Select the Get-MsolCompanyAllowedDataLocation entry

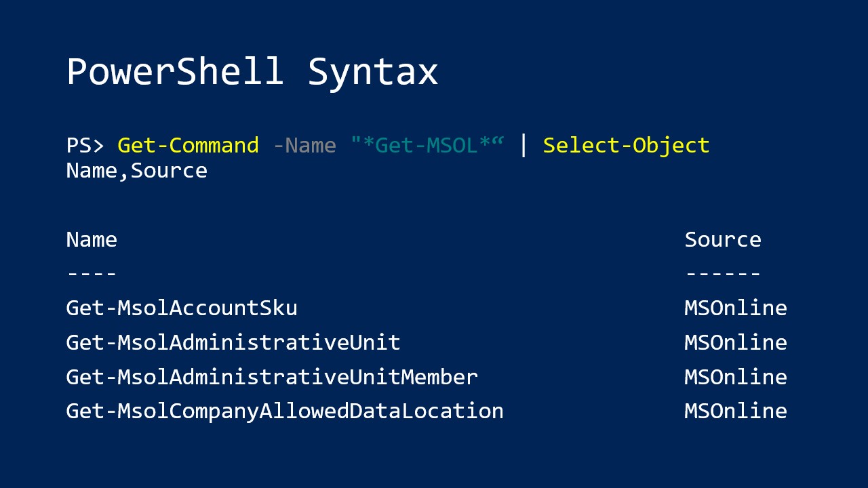pos(285,411)
